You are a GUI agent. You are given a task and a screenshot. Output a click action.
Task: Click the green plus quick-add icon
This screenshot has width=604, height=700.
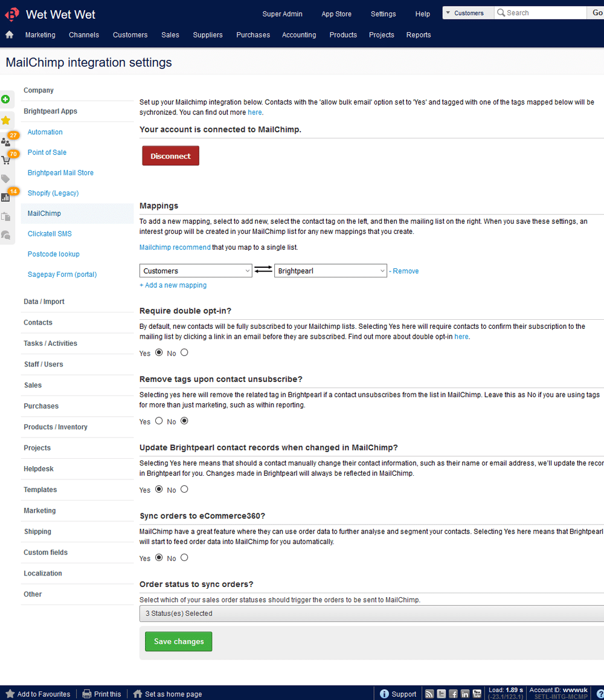5,99
